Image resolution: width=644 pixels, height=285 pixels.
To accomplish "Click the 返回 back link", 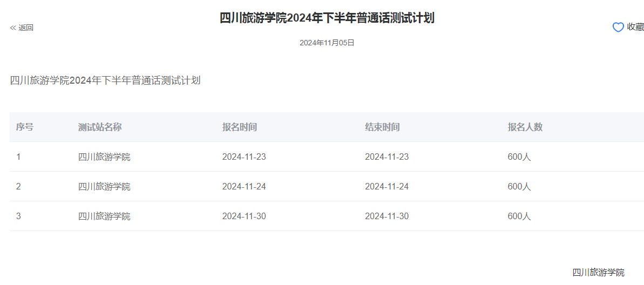I will pos(26,28).
